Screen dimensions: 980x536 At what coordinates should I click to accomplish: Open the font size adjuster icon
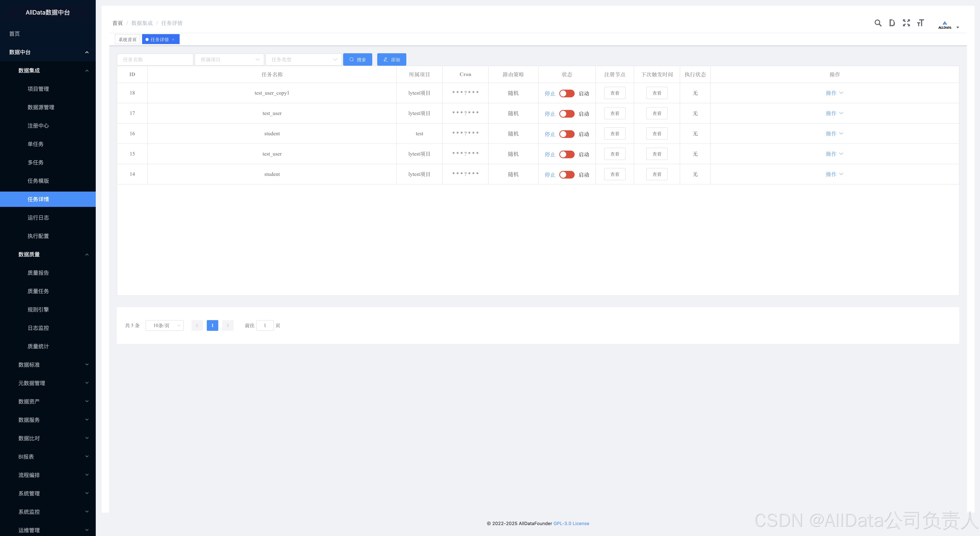click(x=920, y=23)
